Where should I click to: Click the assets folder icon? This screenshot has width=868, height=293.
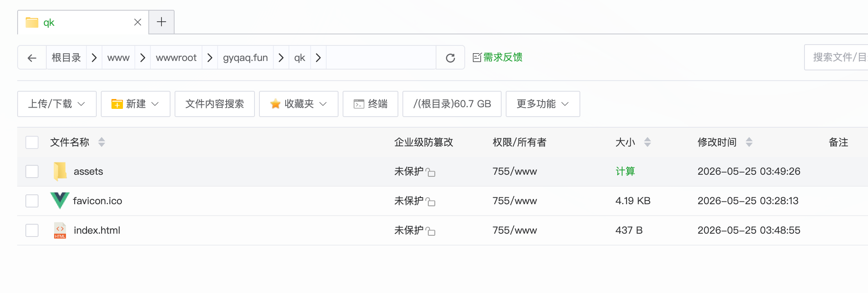pyautogui.click(x=60, y=171)
